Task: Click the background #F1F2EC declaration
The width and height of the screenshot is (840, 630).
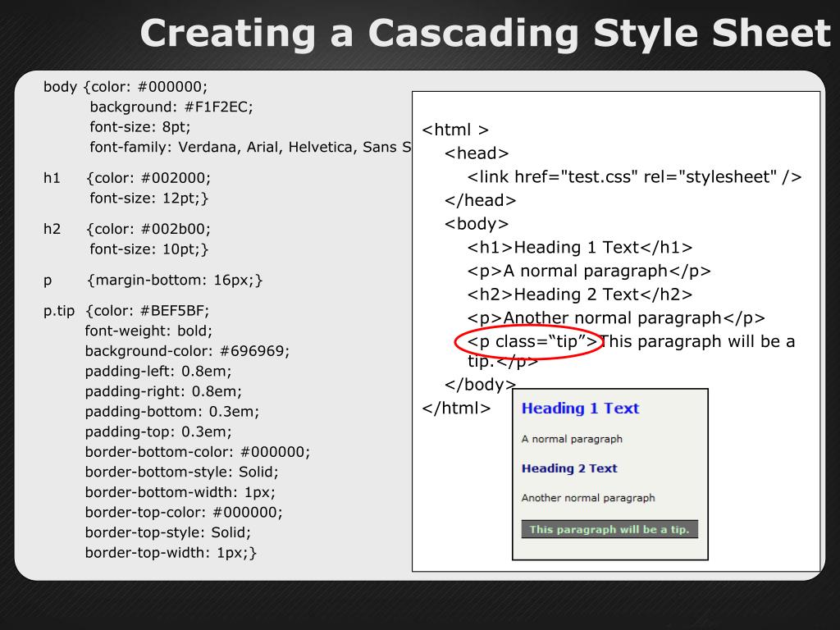Action: 171,107
